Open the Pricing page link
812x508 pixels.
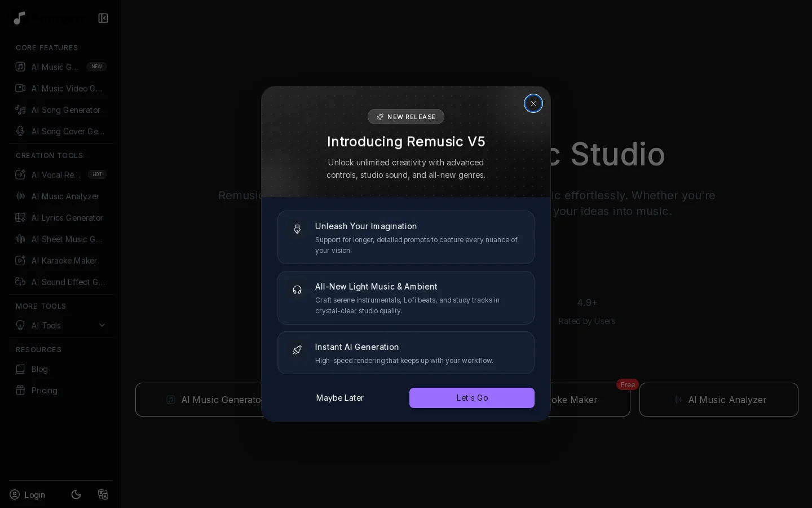pos(60,390)
